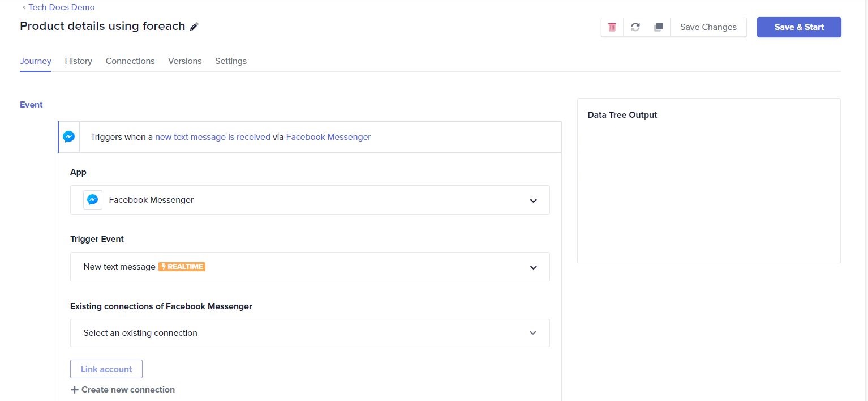Open the Trigger Event dropdown
The image size is (868, 401).
click(310, 267)
